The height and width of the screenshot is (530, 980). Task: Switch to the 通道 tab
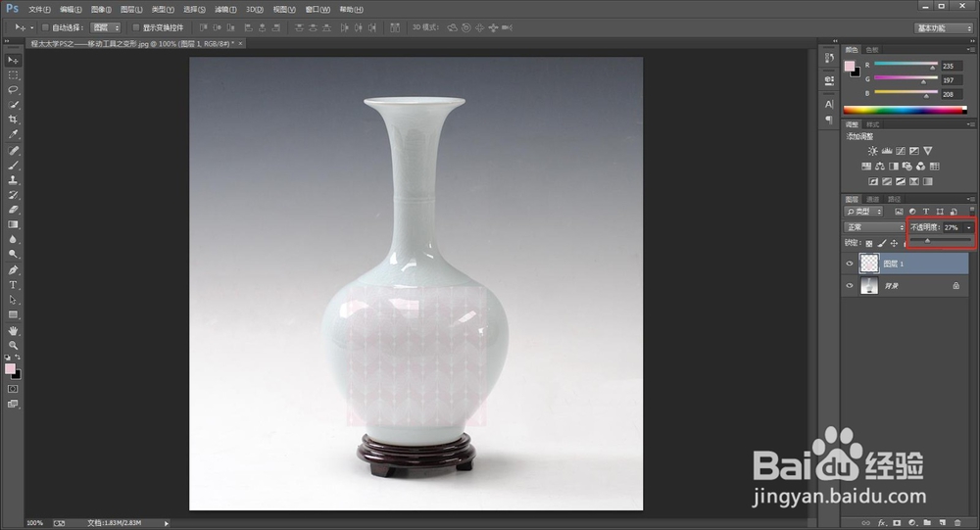point(873,200)
